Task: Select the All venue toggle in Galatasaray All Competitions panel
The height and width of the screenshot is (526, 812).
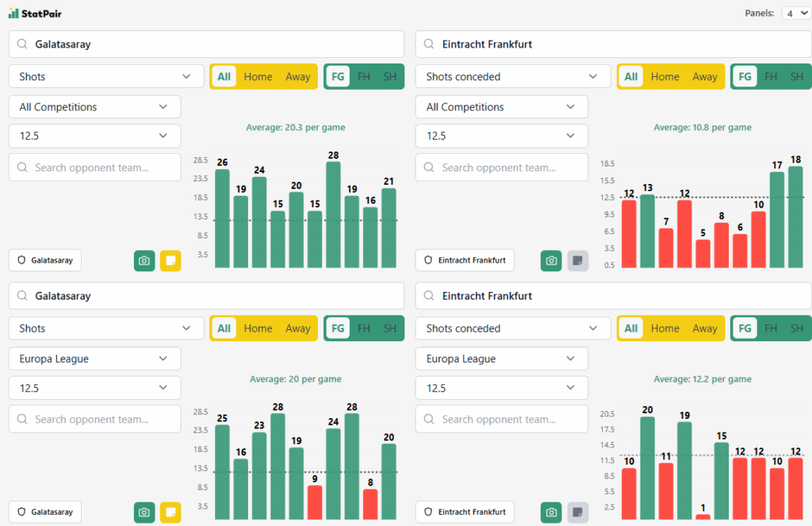Action: pyautogui.click(x=224, y=77)
